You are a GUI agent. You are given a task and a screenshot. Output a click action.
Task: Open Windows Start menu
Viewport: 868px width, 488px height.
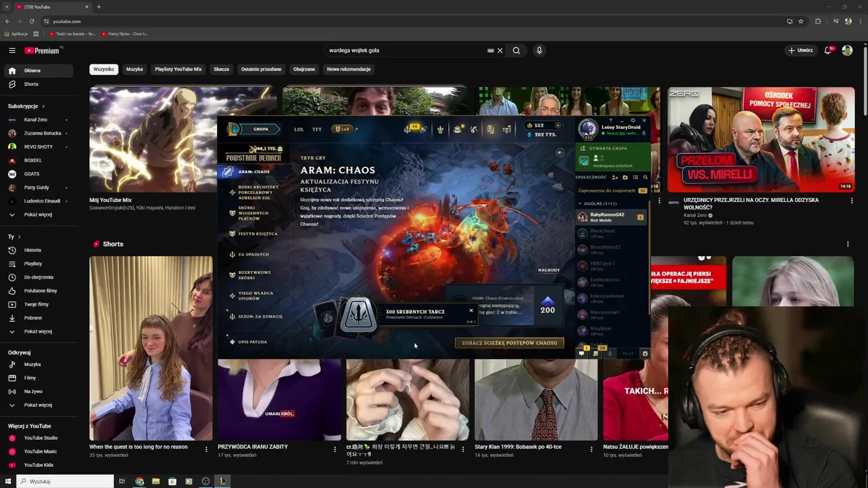coord(8,481)
